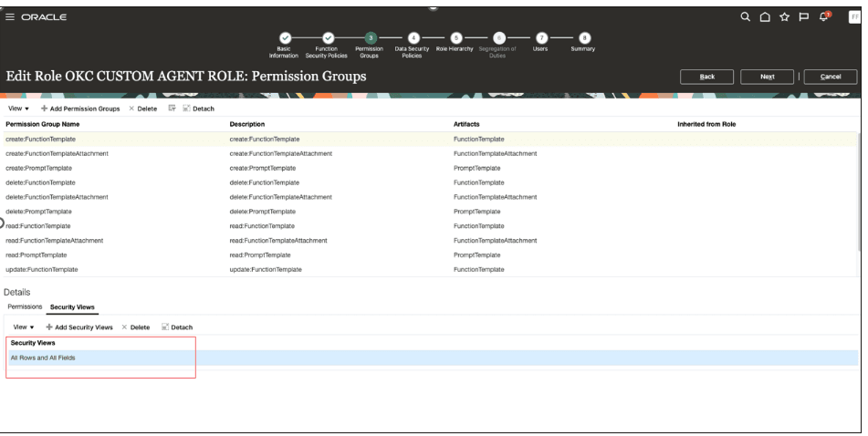Click step 8 Summary circle

point(584,38)
